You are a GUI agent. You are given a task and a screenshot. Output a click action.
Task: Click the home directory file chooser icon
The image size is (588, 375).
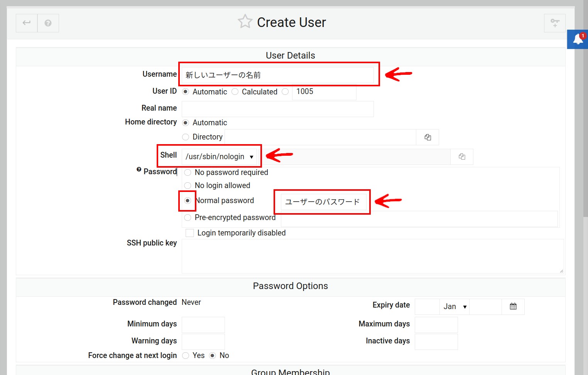pyautogui.click(x=427, y=137)
